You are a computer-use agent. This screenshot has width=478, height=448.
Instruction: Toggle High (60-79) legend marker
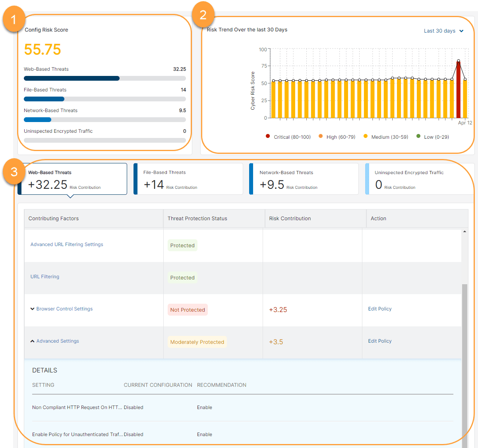click(x=321, y=136)
